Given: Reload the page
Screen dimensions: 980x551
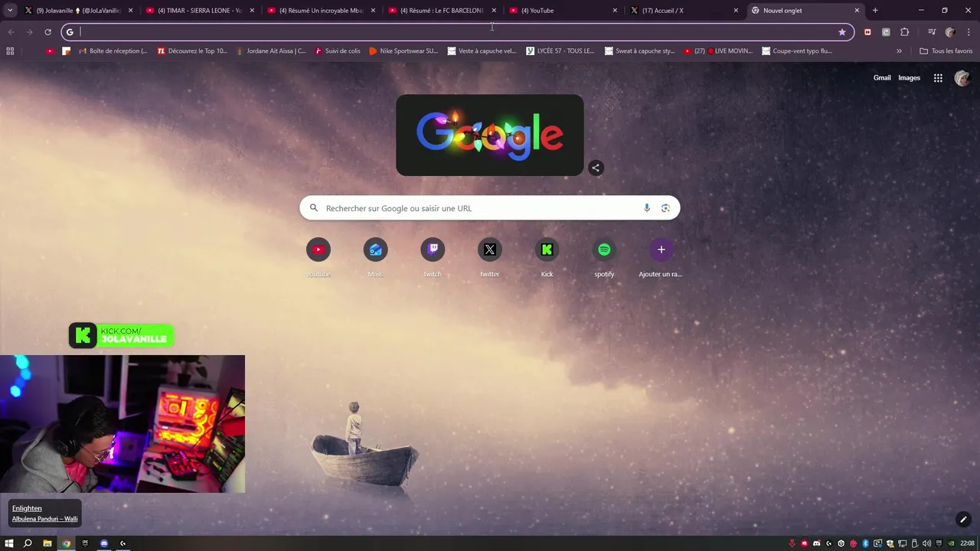Looking at the screenshot, I should click(47, 32).
